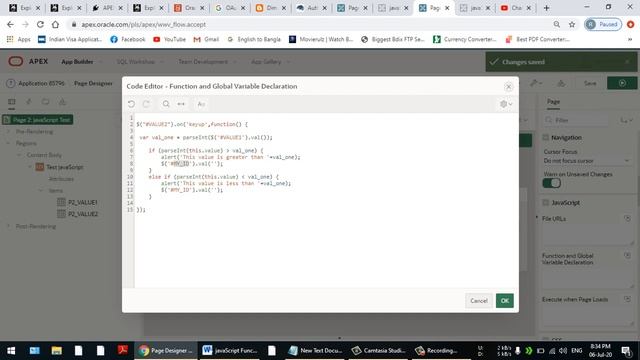Open the editor for Execute when Page Loads
Viewport: 640px width, 360px height.
point(627,299)
